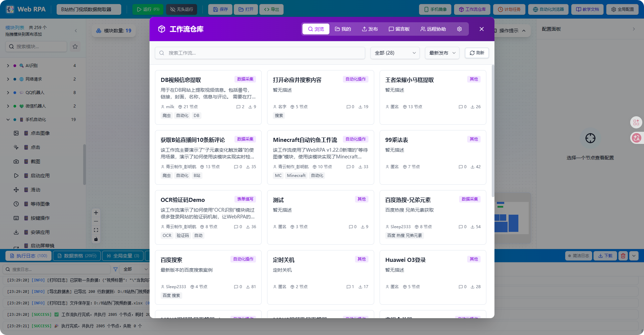Click the workflow repository settings gear
Image resolution: width=644 pixels, height=335 pixels.
459,29
